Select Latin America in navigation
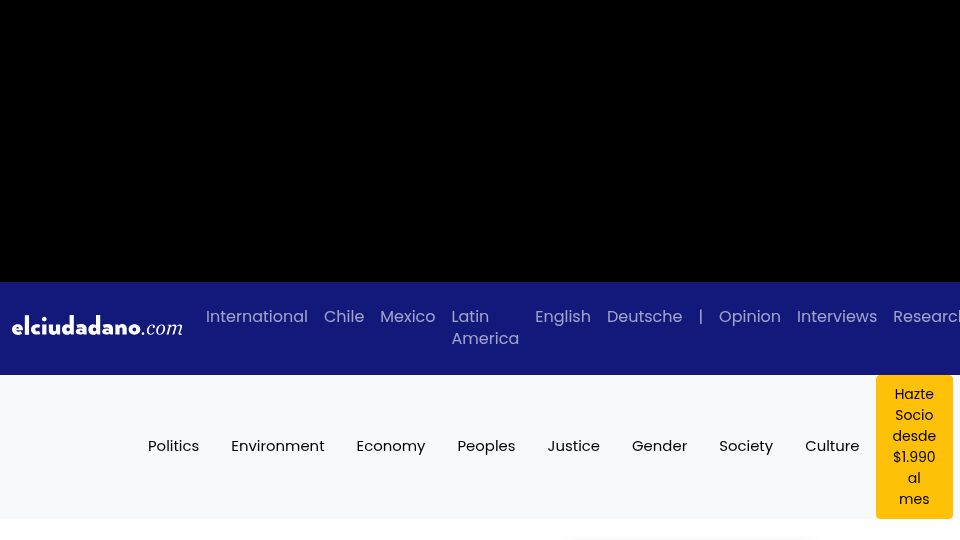Image resolution: width=960 pixels, height=540 pixels. coord(485,328)
